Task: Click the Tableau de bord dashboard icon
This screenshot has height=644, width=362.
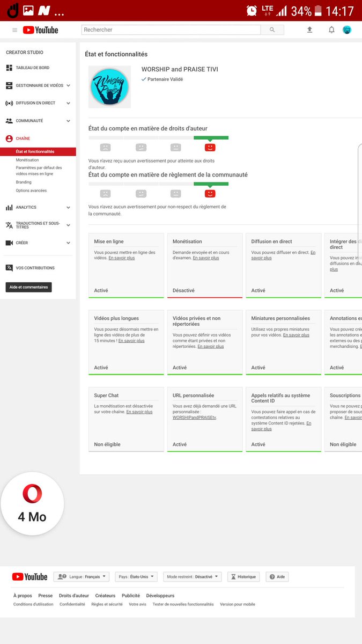Action: tap(9, 68)
